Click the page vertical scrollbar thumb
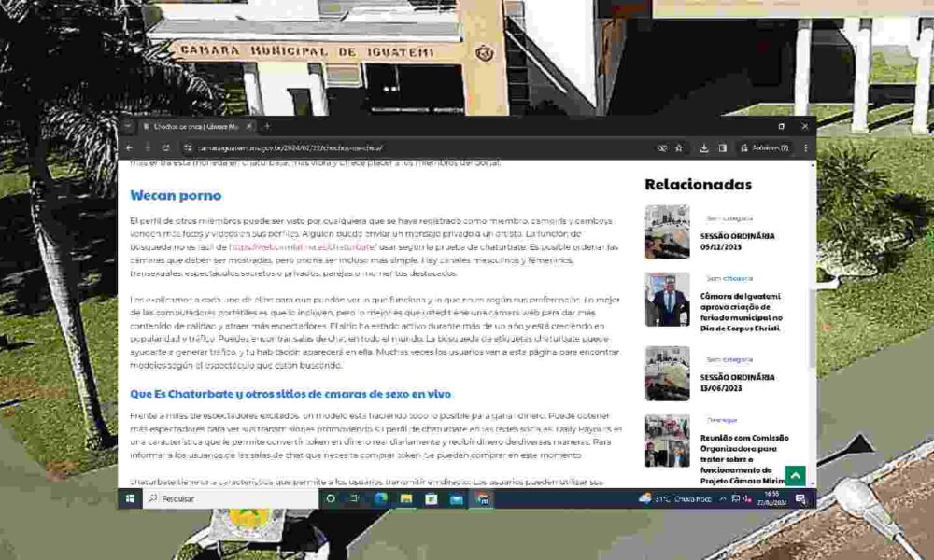Screen dimensions: 934x560 click(812, 331)
